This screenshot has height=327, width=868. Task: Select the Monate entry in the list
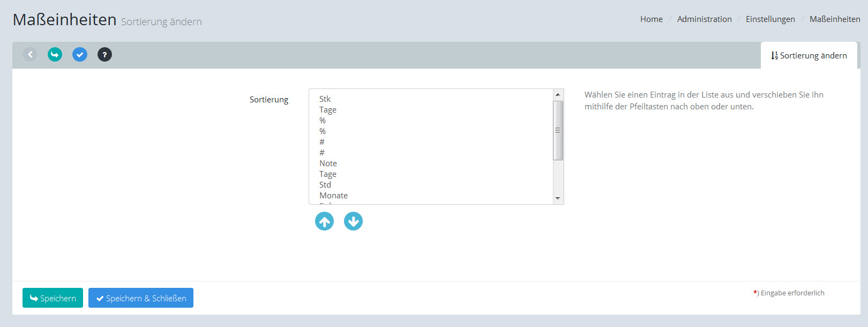point(333,196)
